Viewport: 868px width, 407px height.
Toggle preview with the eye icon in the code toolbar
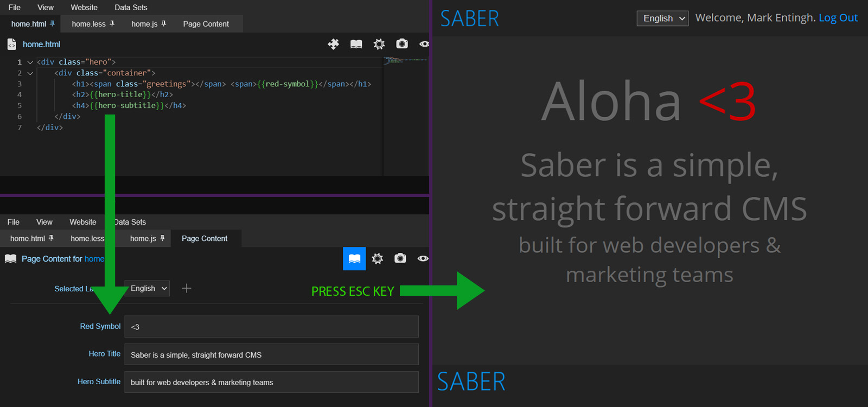424,44
